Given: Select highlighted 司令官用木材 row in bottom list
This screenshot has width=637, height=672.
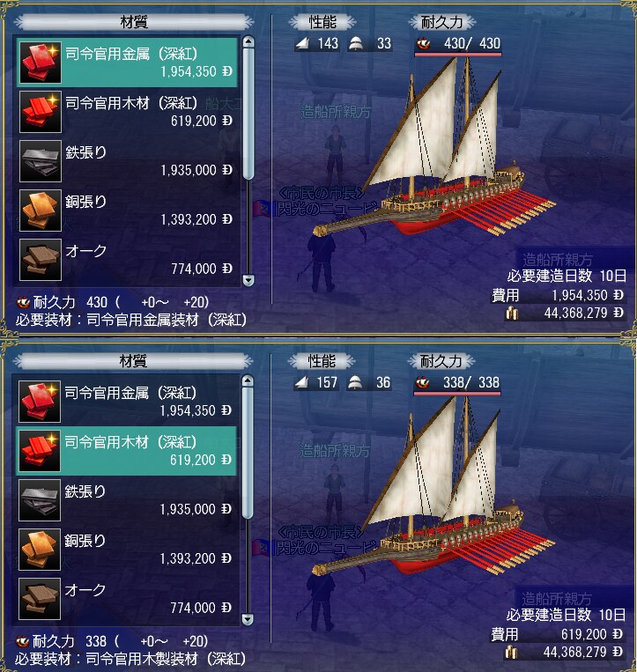Looking at the screenshot, I should point(127,451).
